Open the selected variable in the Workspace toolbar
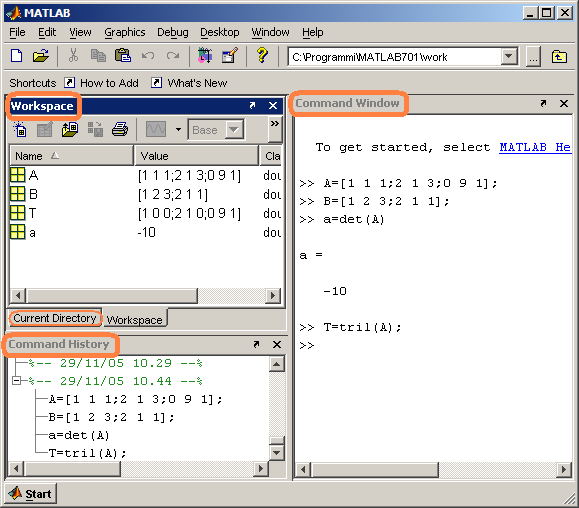 [45, 130]
